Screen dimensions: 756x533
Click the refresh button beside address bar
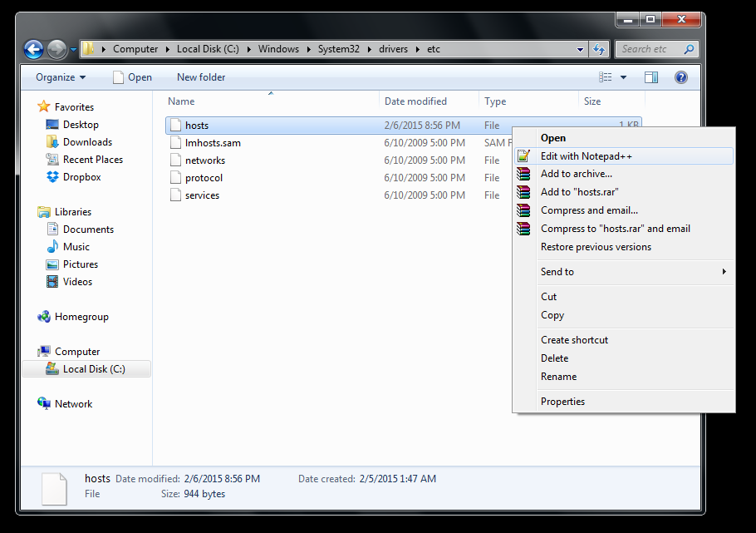pyautogui.click(x=599, y=49)
